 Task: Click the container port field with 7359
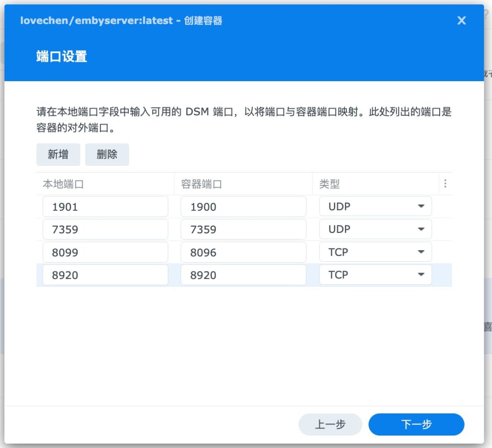click(243, 229)
